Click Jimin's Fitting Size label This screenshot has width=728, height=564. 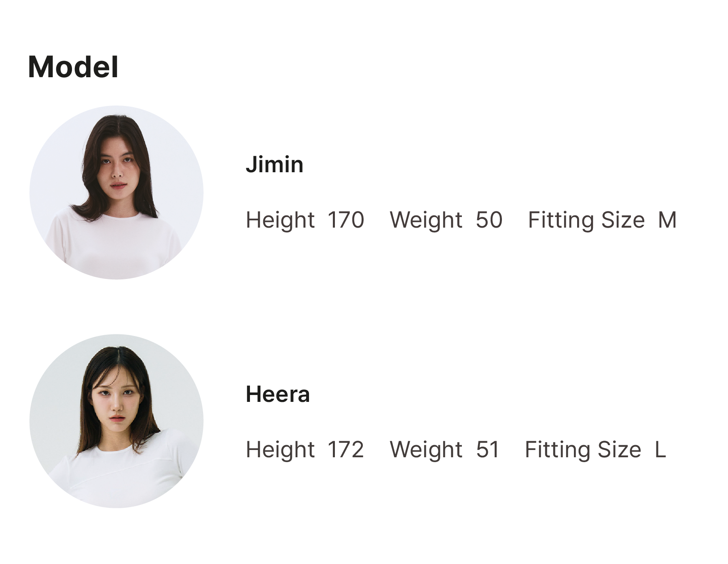[586, 220]
